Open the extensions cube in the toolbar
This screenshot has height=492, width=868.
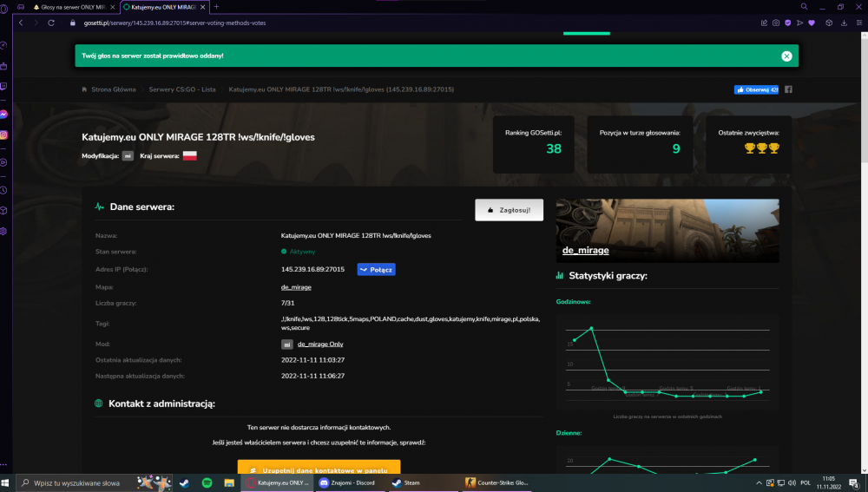pos(829,23)
